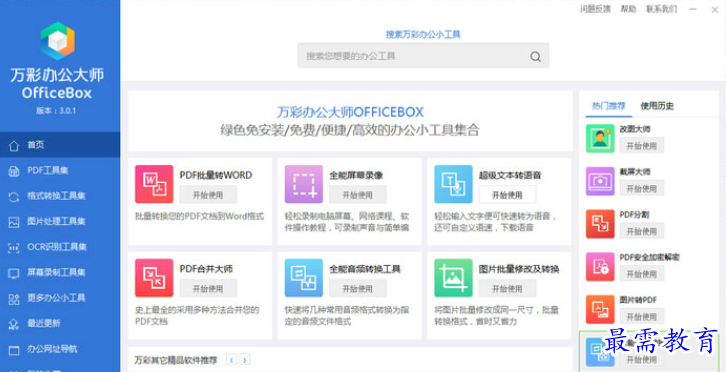Click the 万彩办公大师OFFICEBOX banner title
Viewport: 726px width, 372px height.
(x=350, y=112)
